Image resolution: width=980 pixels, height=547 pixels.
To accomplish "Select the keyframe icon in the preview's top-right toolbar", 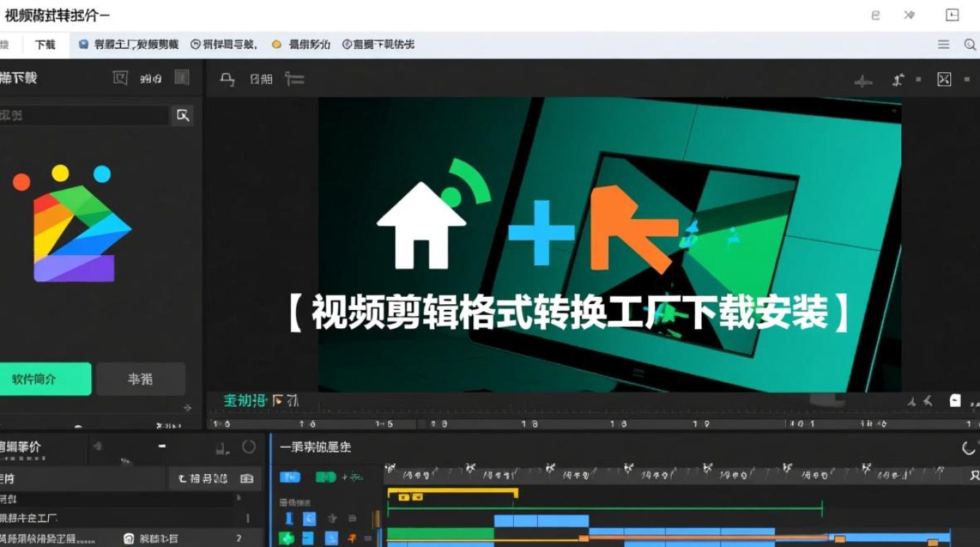I will 896,79.
